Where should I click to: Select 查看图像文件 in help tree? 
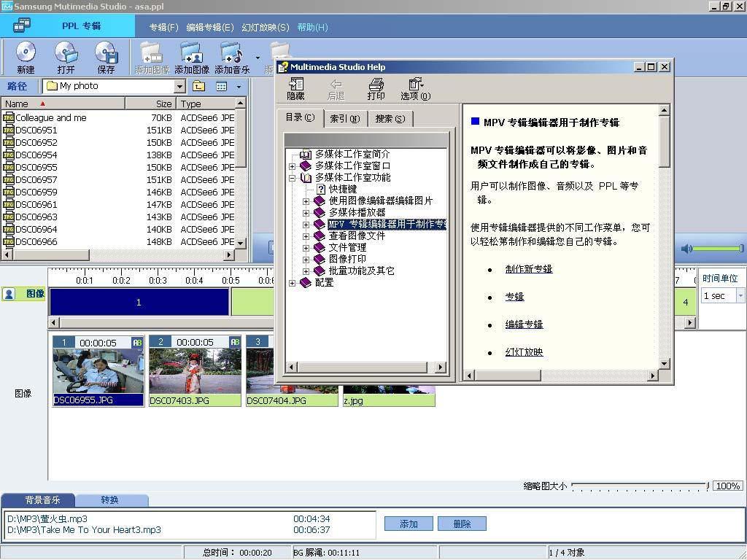[357, 236]
